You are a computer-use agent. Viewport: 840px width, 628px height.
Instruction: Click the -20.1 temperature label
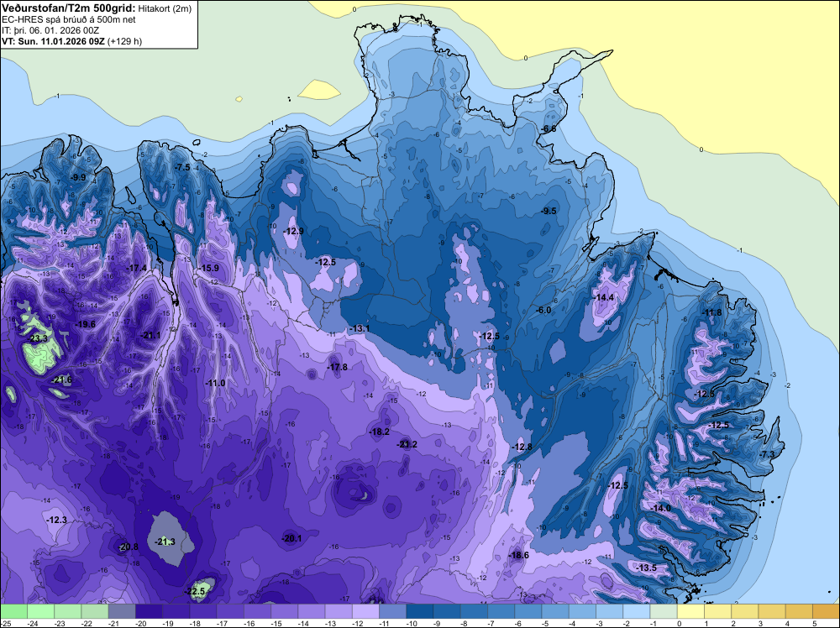(x=292, y=538)
